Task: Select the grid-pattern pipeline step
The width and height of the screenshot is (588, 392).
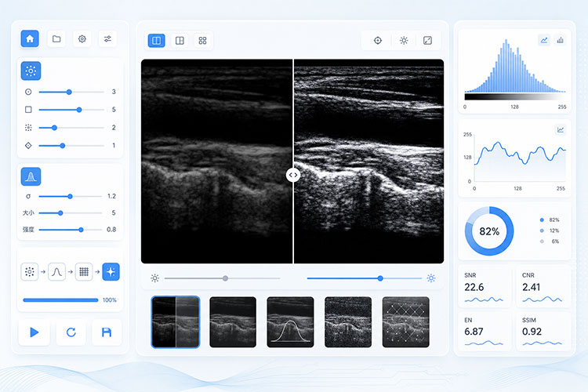Action: pyautogui.click(x=84, y=271)
